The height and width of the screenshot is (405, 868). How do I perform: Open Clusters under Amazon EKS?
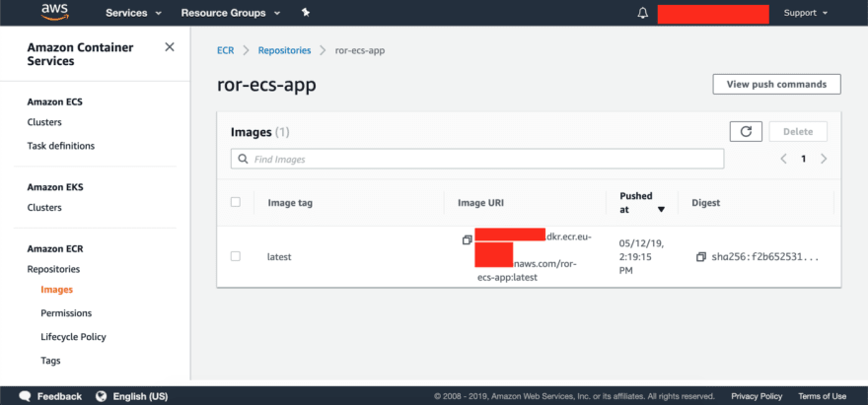tap(44, 208)
